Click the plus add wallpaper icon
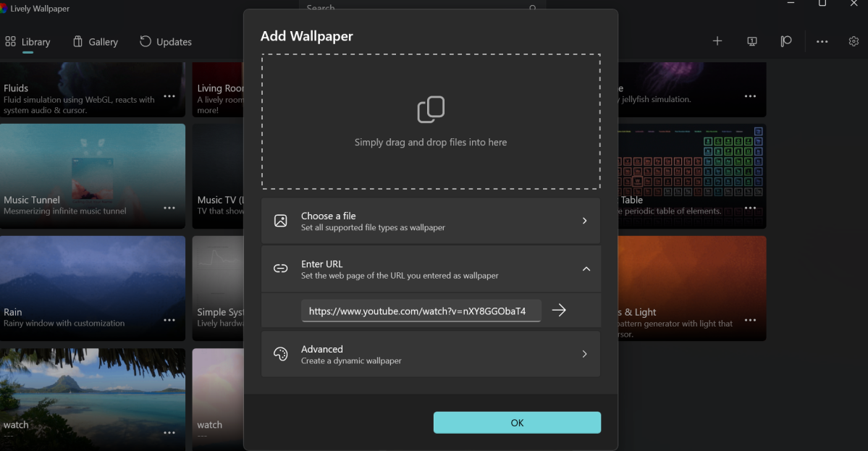868x451 pixels. click(x=717, y=41)
